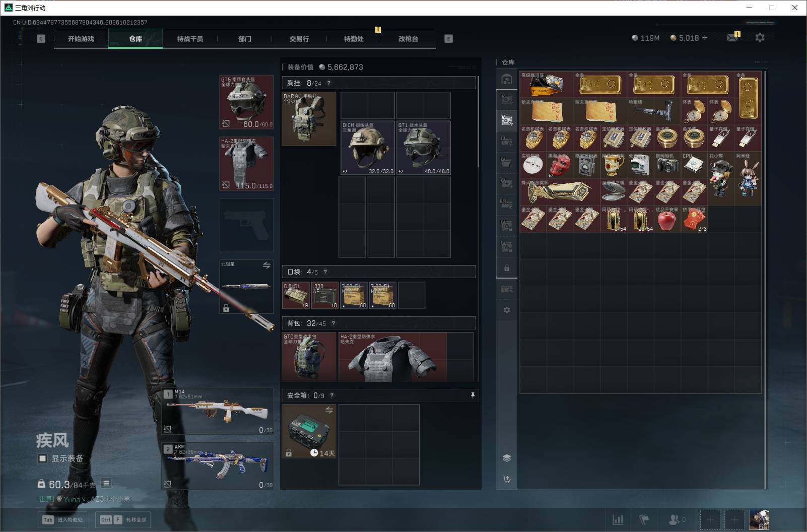Click the equipment panel scrollbar

point(478,122)
